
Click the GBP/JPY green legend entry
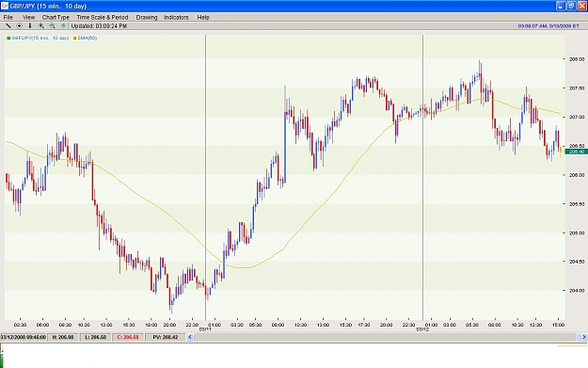38,38
